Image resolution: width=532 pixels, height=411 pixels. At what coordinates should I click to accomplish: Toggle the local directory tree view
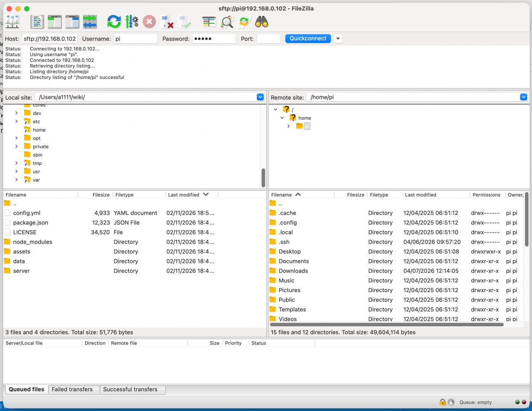click(54, 22)
